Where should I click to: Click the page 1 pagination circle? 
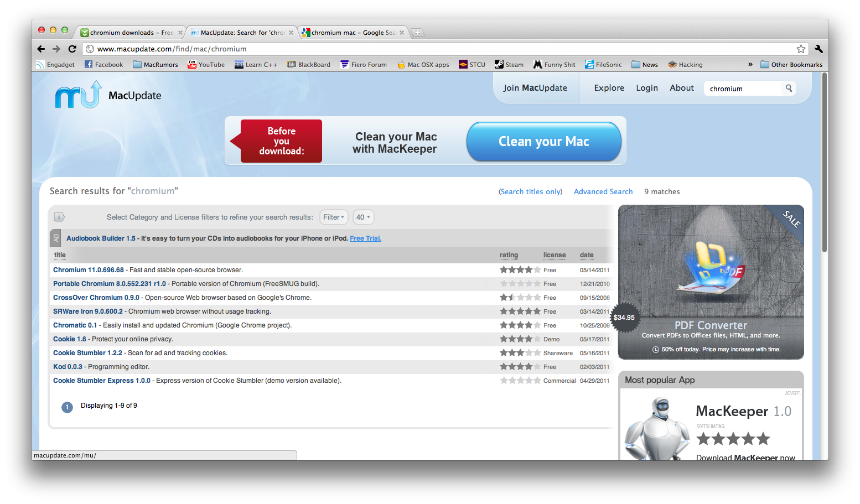[67, 407]
